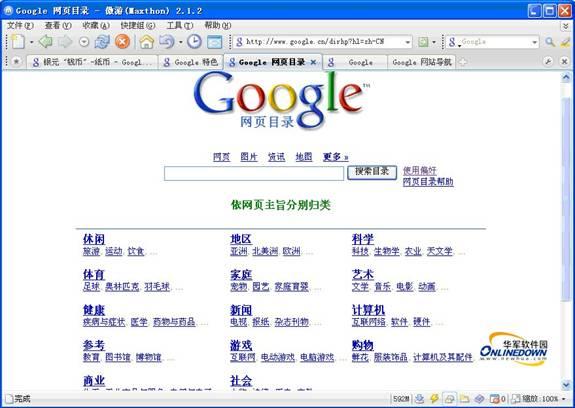Open the Undo history dropdown arrow
The width and height of the screenshot is (575, 408).
[x=180, y=43]
